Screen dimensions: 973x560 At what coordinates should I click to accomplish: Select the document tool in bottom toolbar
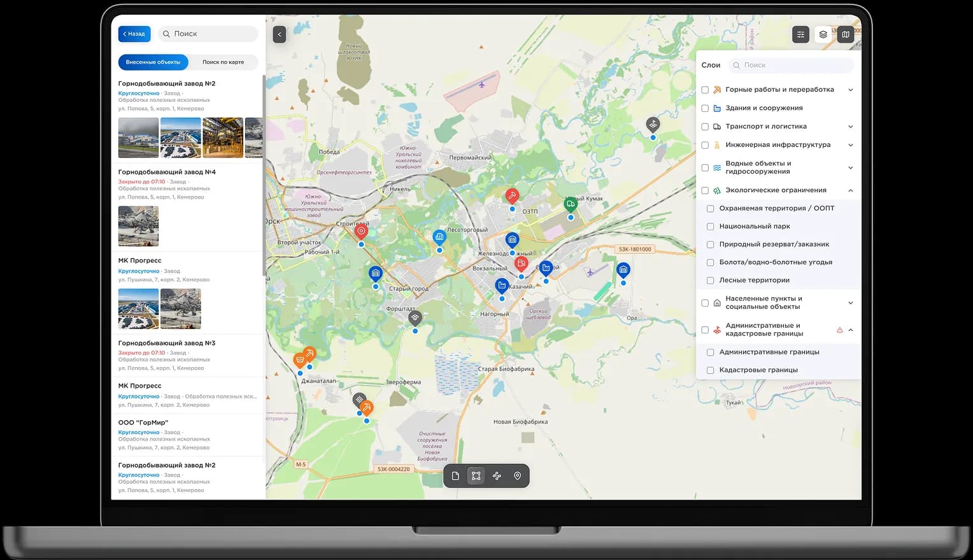click(455, 476)
